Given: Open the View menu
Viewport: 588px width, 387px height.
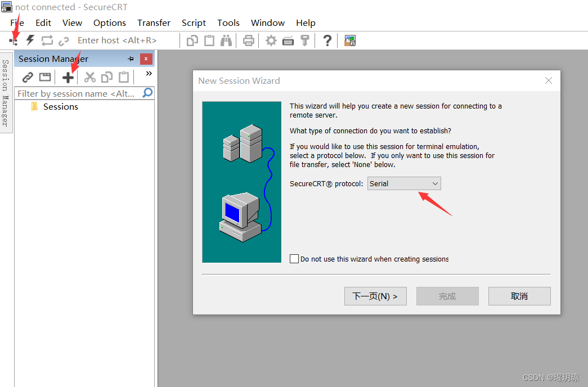Looking at the screenshot, I should click(72, 23).
